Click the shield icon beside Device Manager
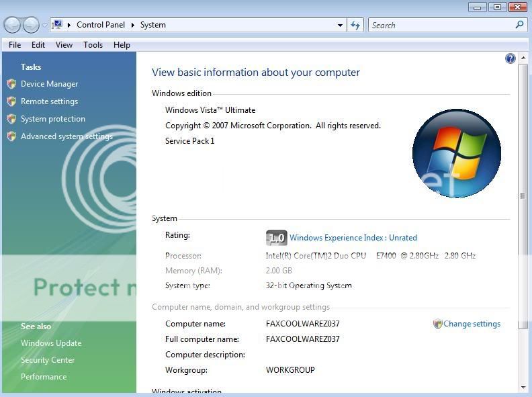532x397 pixels. [11, 84]
